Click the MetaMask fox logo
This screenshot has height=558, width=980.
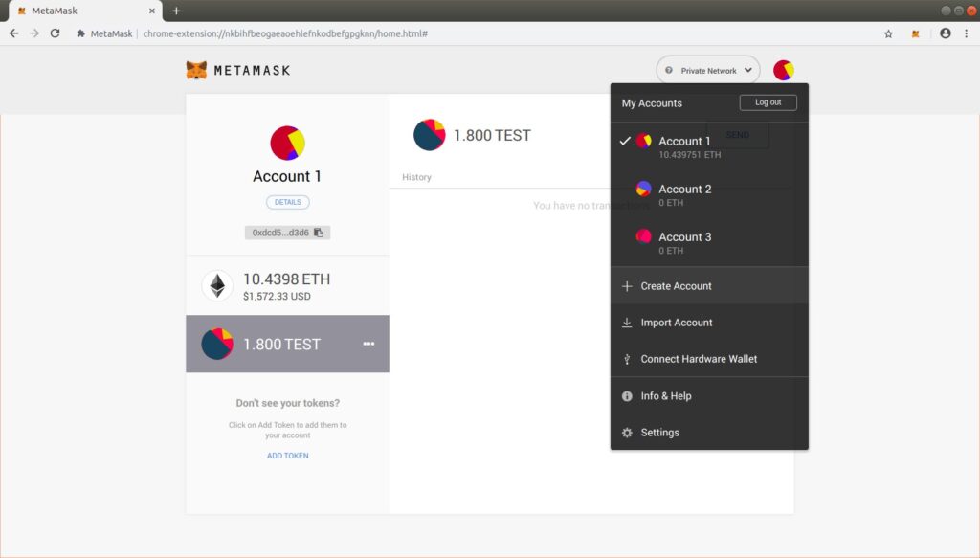196,70
